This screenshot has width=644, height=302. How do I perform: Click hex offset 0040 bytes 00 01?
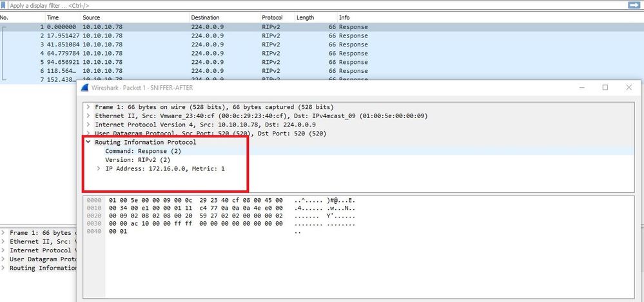pos(118,232)
